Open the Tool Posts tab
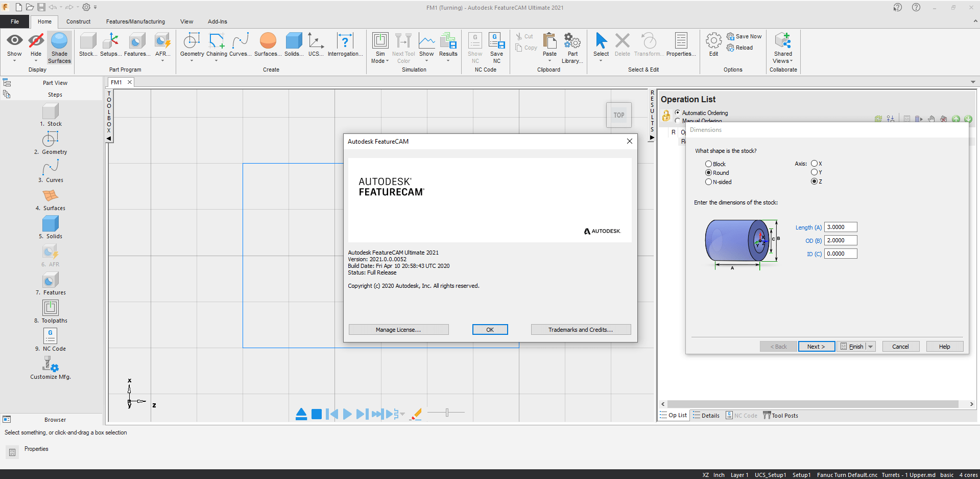 tap(781, 416)
